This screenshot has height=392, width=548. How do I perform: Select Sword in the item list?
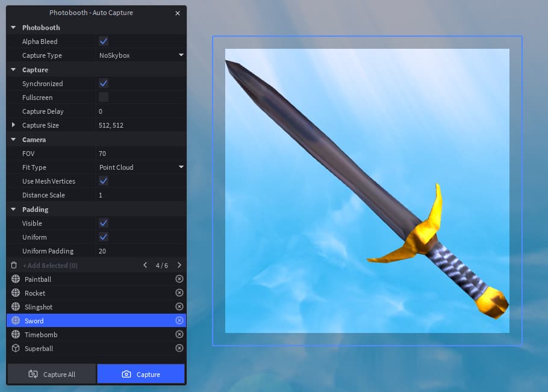point(96,320)
